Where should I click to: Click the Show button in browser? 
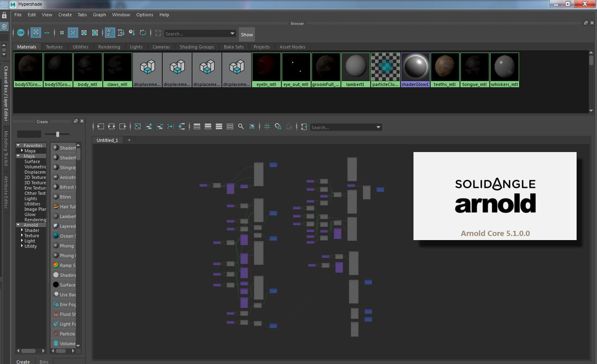click(247, 35)
